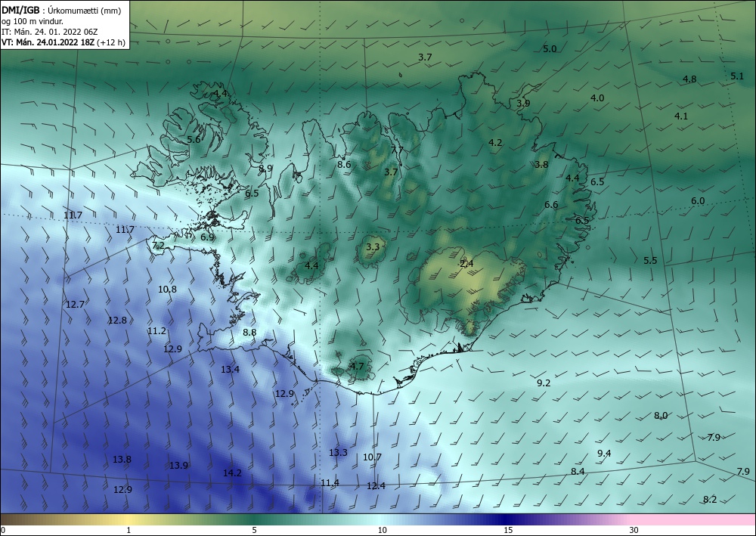Select the 10.7 value label
Viewport: 756px width, 536px height.
(372, 457)
